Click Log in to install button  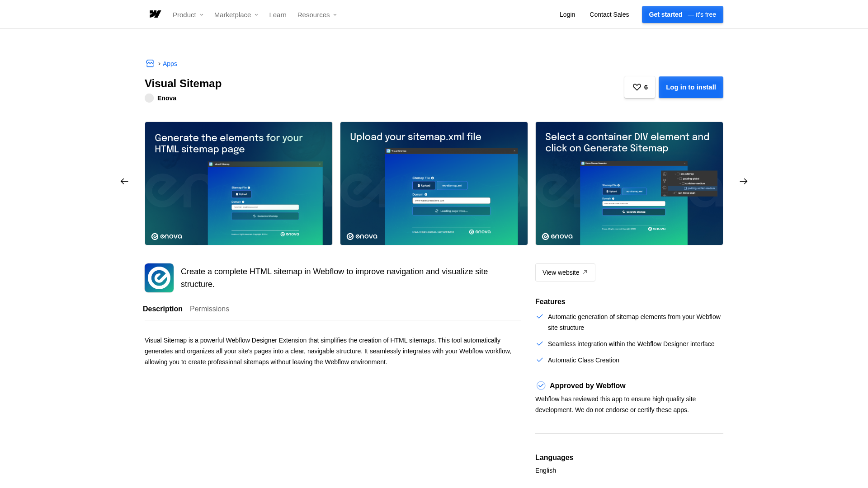point(690,87)
